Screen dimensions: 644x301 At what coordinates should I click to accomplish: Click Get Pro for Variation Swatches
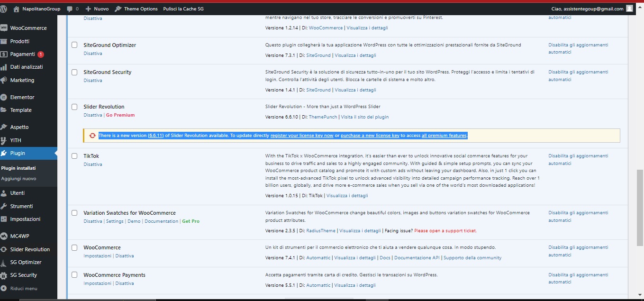pyautogui.click(x=190, y=221)
